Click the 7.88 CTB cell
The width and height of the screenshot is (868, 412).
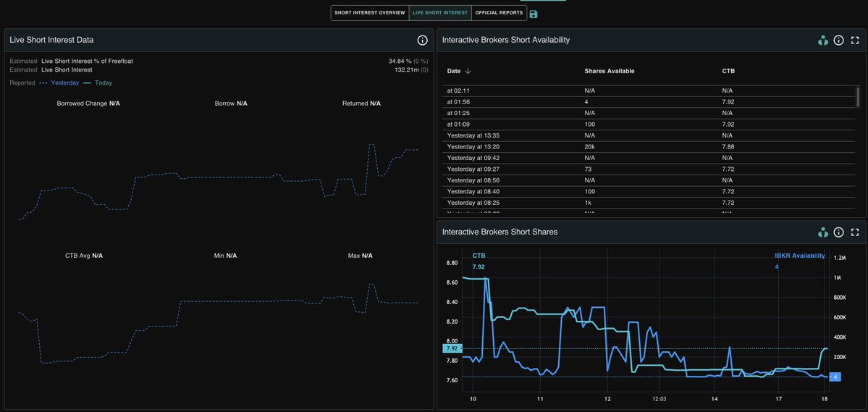728,147
